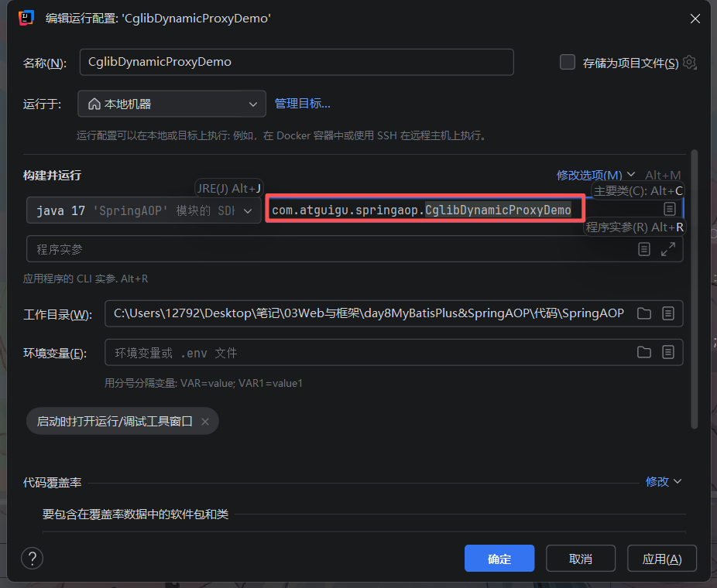Click the 代码覆盖率 section label
Image resolution: width=717 pixels, height=588 pixels.
click(x=52, y=483)
